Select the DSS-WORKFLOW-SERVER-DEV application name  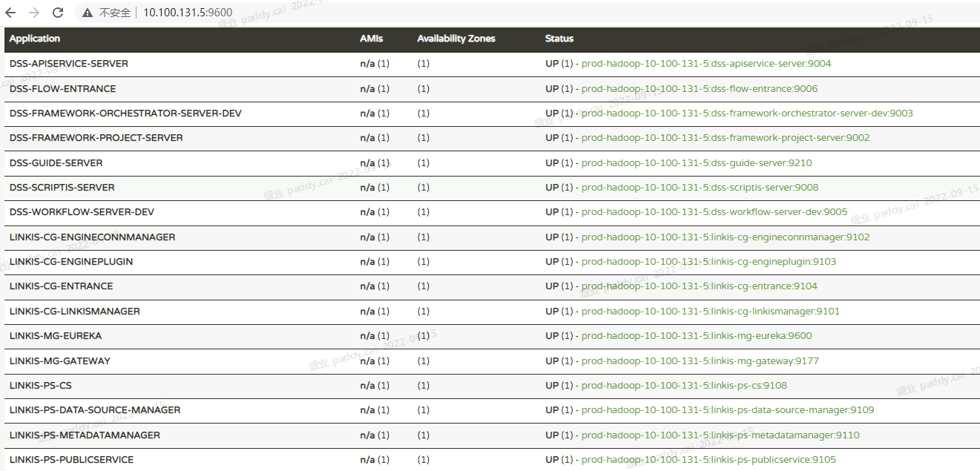[x=82, y=212]
